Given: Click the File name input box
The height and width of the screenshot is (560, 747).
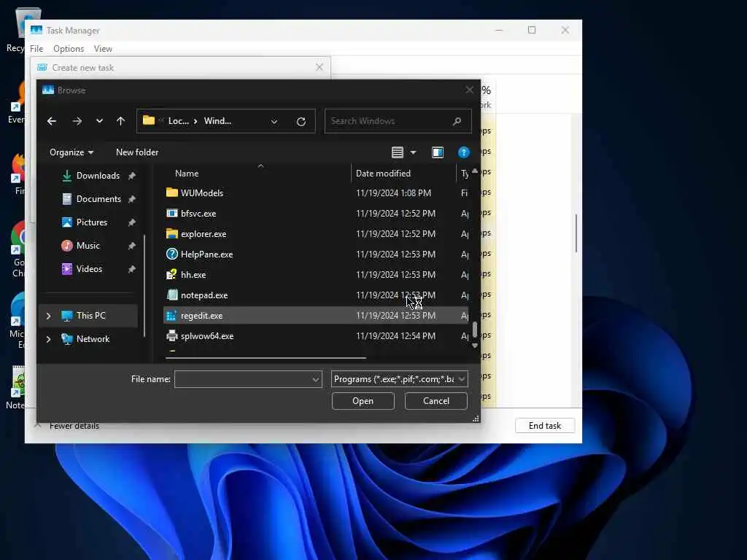Looking at the screenshot, I should 242,379.
